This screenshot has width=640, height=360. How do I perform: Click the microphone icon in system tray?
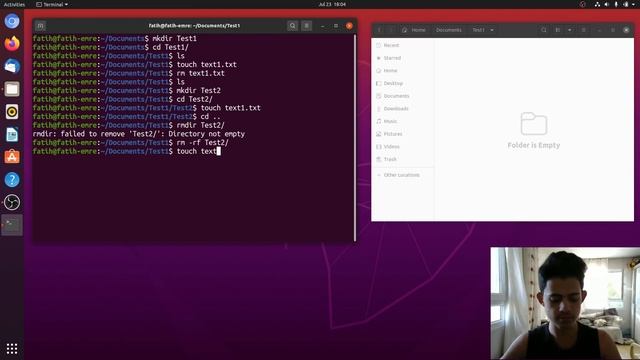[x=616, y=4]
